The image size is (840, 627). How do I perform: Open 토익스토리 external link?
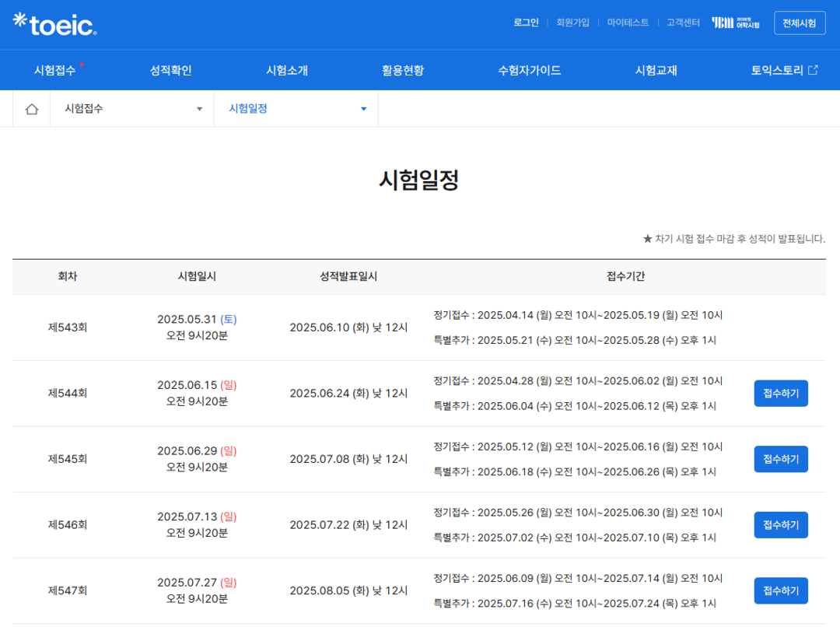784,70
